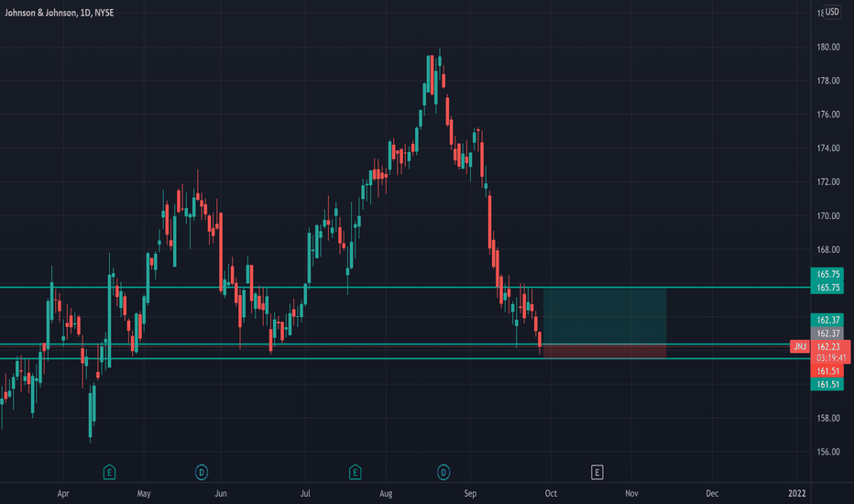The width and height of the screenshot is (854, 504).
Task: Click the red JNJ symbol label
Action: coord(800,346)
